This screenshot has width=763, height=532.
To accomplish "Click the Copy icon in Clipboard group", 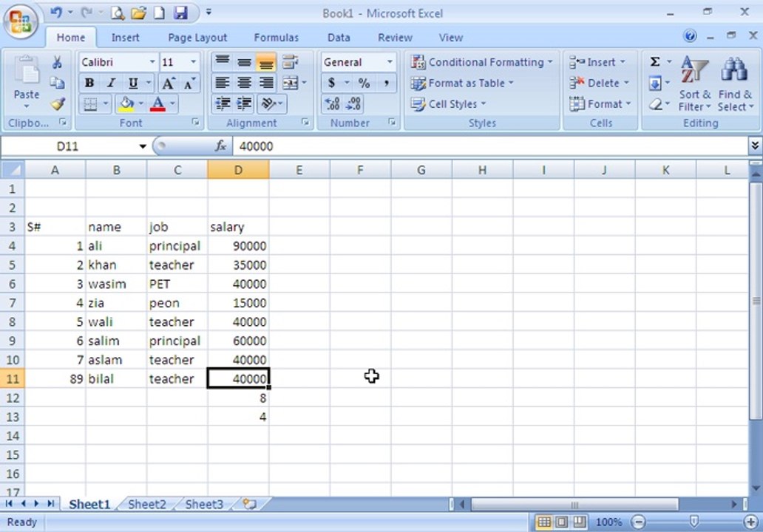I will (x=58, y=83).
